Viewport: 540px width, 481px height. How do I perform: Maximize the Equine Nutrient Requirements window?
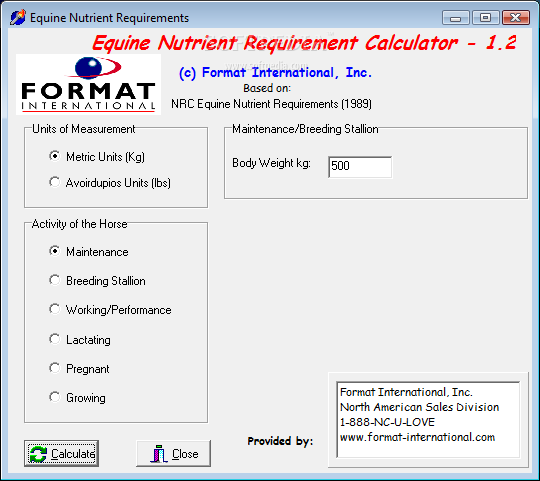point(486,17)
